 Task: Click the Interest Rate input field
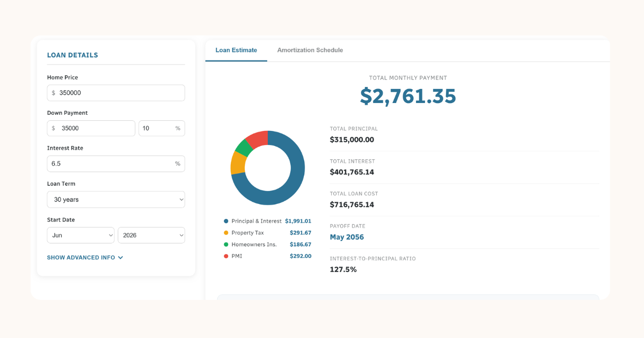click(116, 164)
